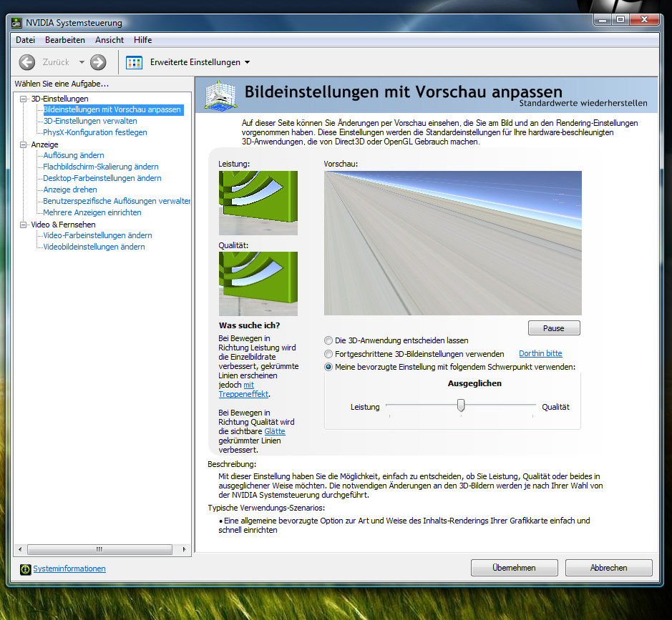Screen dimensions: 672x620
Task: Click the scroll-left arrow of the task tree
Action: pyautogui.click(x=20, y=549)
